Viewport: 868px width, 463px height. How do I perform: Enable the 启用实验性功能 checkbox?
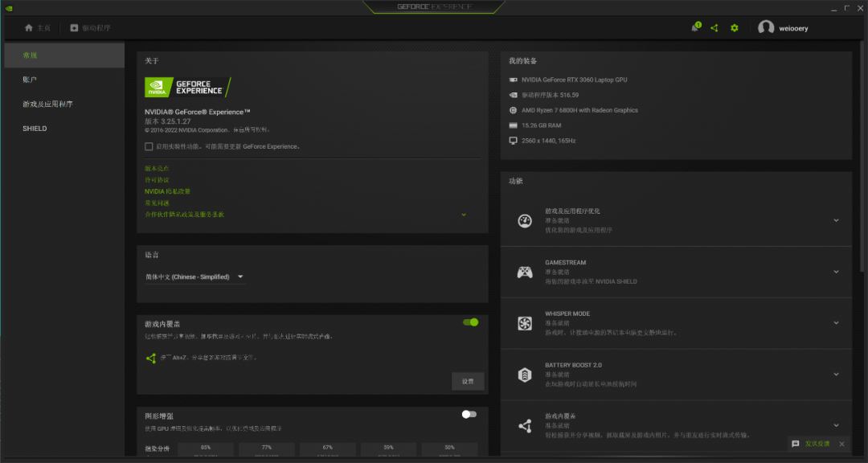pos(149,146)
